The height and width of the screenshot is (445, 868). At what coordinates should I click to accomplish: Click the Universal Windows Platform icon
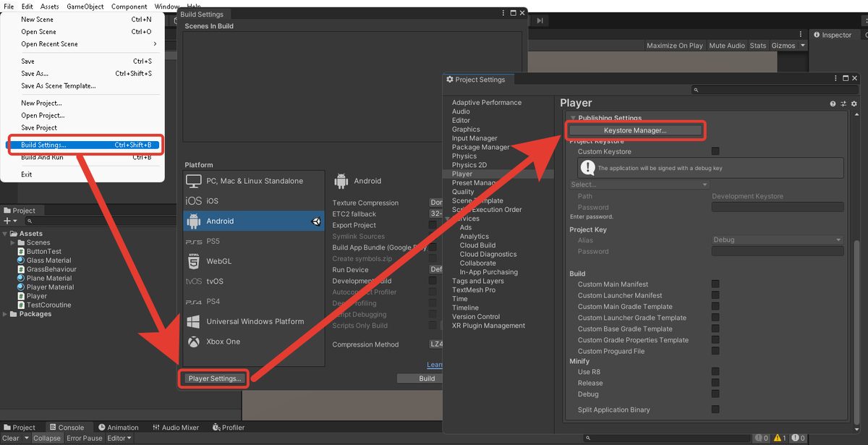click(x=193, y=321)
